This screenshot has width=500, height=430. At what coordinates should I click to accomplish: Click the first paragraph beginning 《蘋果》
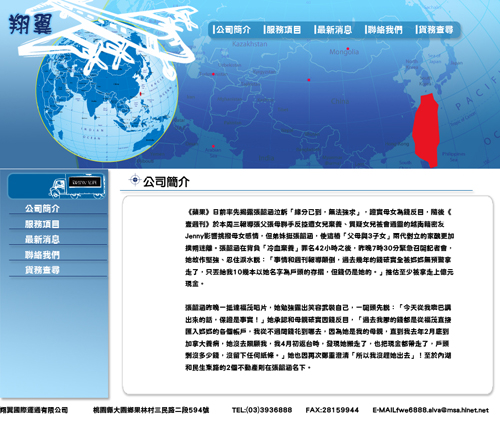point(319,248)
